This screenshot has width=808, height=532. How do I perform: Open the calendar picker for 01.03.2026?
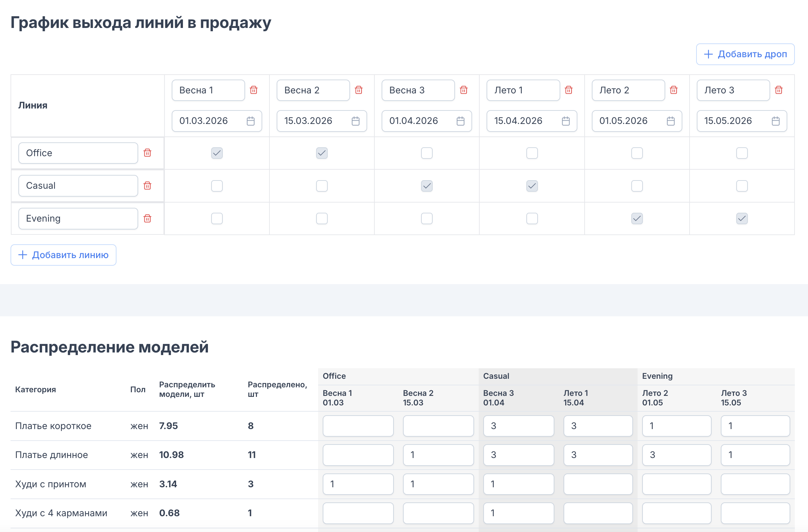coord(251,121)
